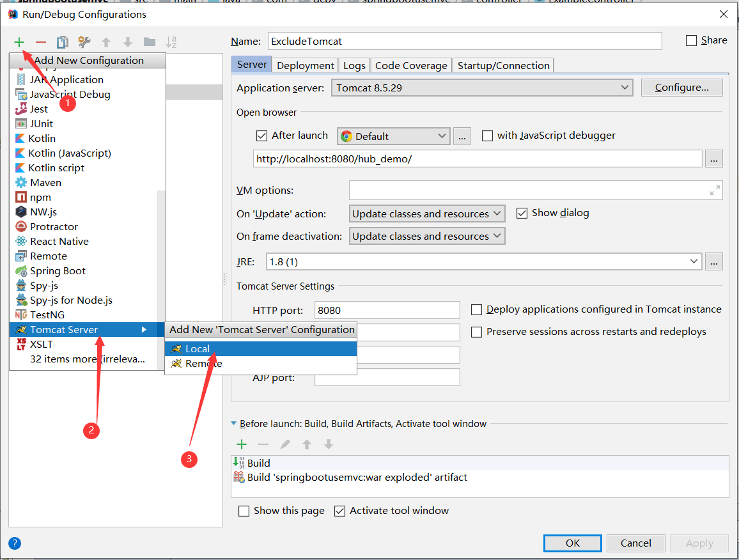Click the Cancel button
This screenshot has height=560, width=739.
[636, 543]
